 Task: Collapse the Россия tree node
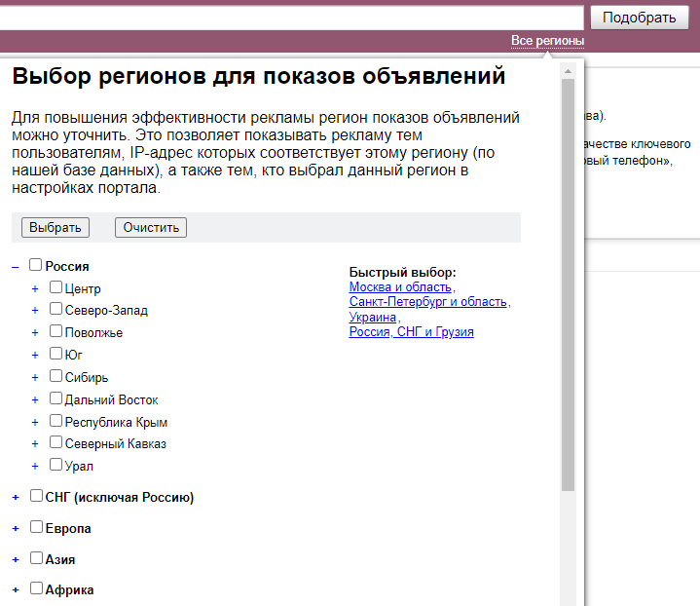(16, 266)
